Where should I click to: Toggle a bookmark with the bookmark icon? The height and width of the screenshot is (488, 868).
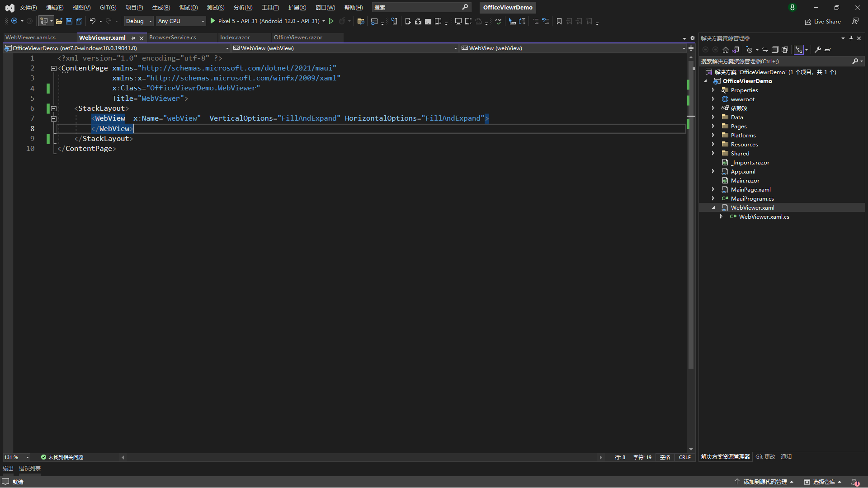[559, 21]
